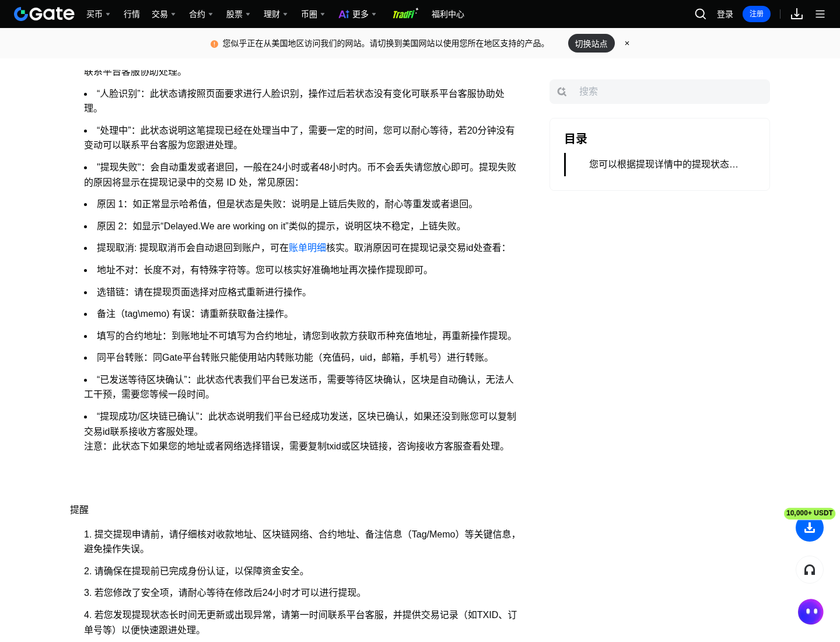Expand the AI 更多 dropdown menu

(358, 14)
